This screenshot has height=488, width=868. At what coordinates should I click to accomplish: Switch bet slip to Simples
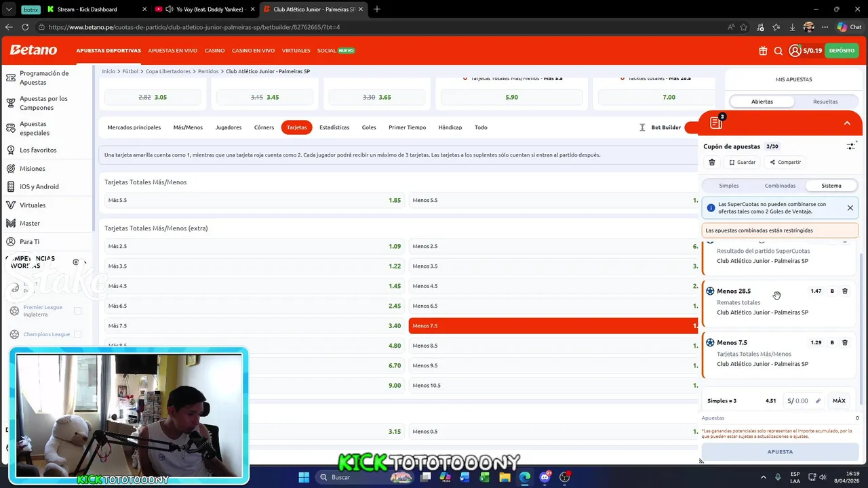click(x=729, y=186)
